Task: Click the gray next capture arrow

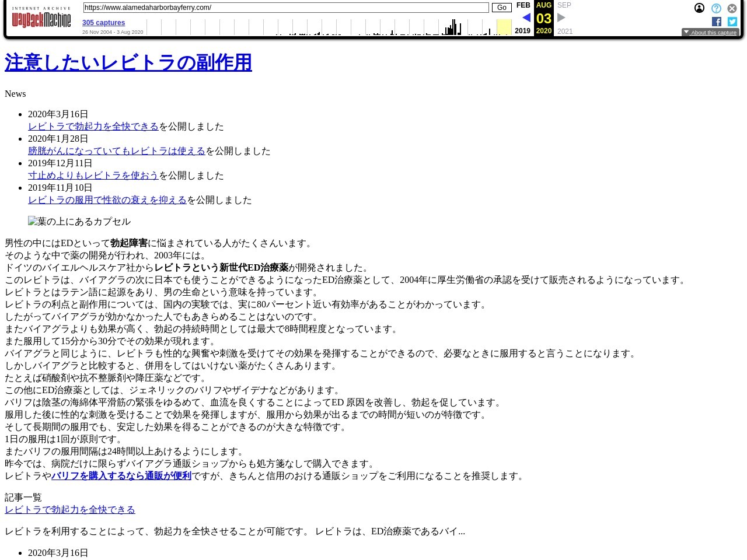Action: point(561,17)
